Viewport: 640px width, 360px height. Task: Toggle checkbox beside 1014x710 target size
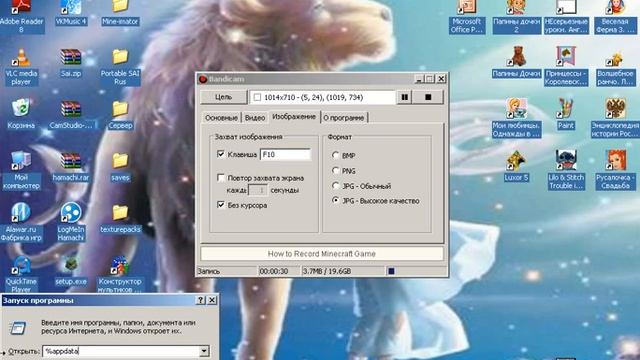point(257,97)
